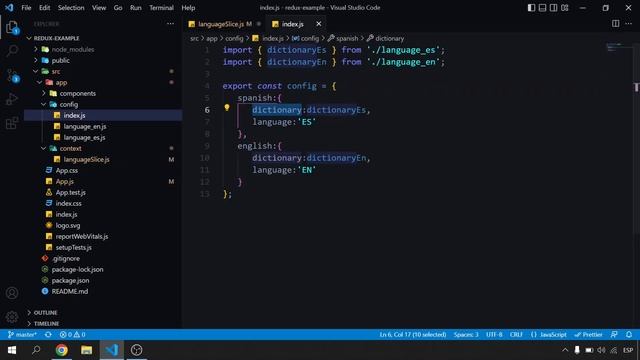Open the Terminal menu
This screenshot has width=640, height=360.
click(161, 8)
